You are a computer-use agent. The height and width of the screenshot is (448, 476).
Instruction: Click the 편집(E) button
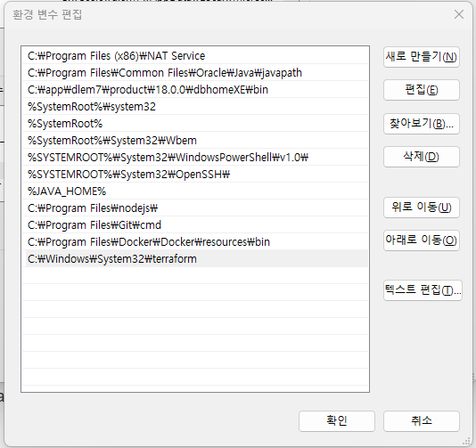(x=422, y=90)
